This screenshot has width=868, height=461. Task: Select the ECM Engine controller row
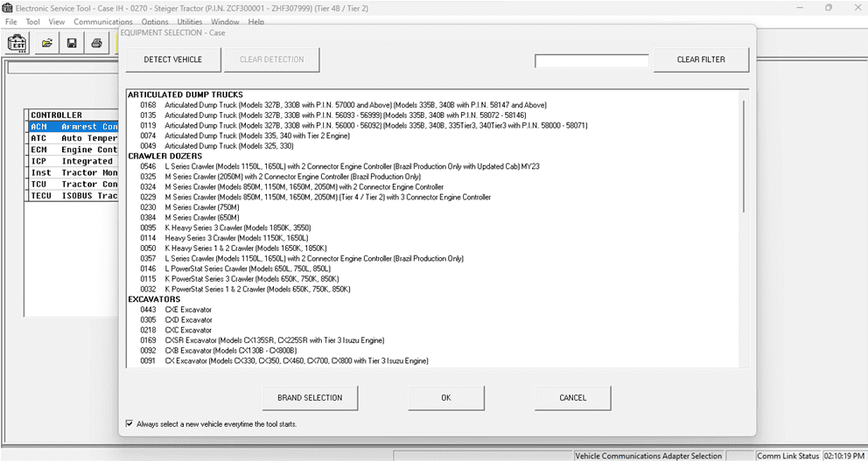click(x=73, y=150)
